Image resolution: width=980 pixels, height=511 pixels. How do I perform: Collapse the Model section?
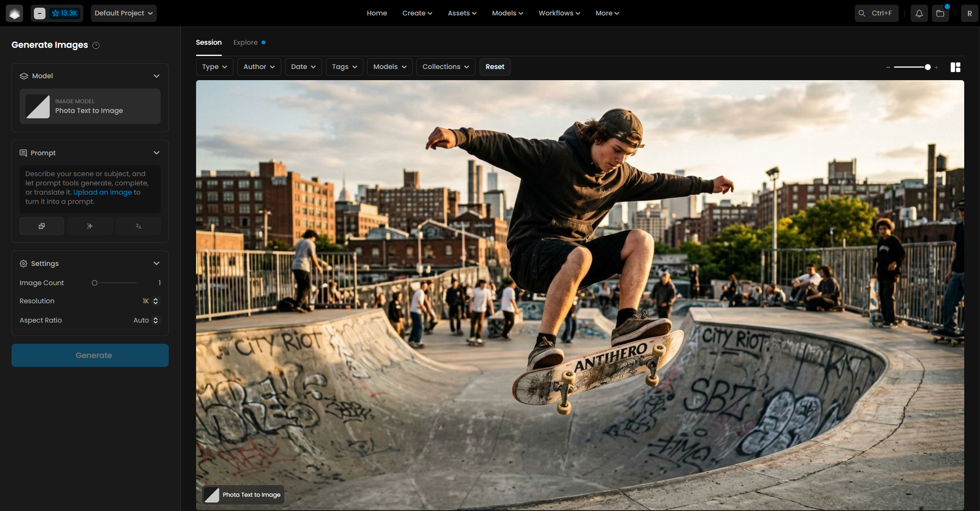click(156, 76)
